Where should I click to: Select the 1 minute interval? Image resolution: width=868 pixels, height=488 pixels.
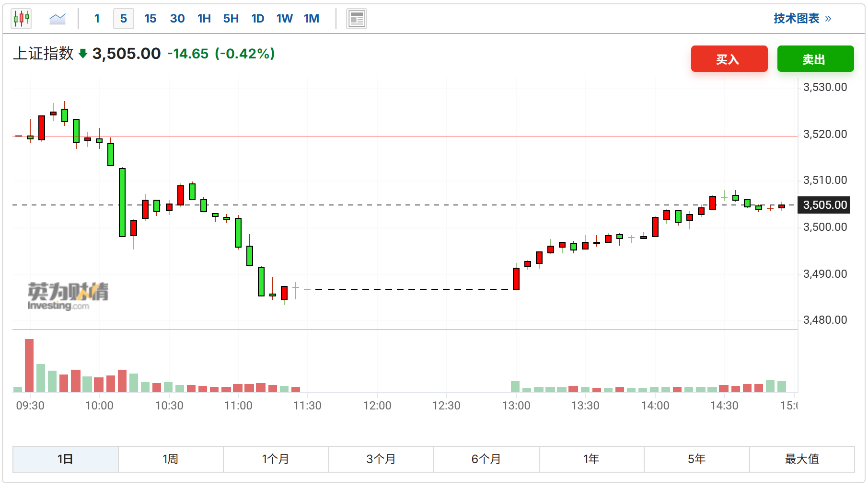click(x=97, y=19)
